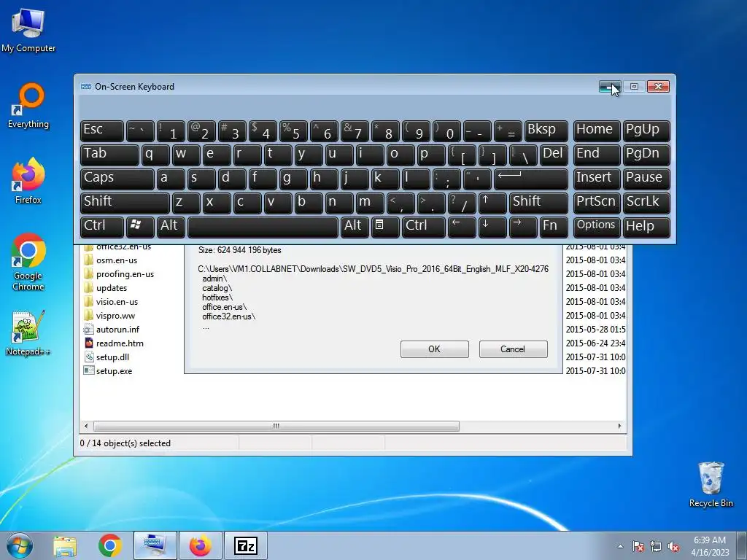Open On-Screen Keyboard Help
Viewport: 747px width, 560px height.
tap(646, 227)
